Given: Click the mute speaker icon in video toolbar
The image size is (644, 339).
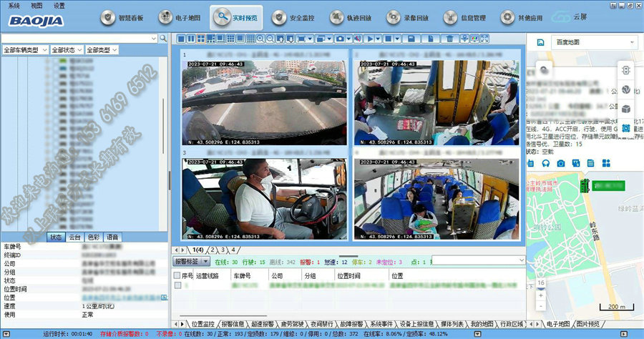Looking at the screenshot, I should tap(358, 38).
